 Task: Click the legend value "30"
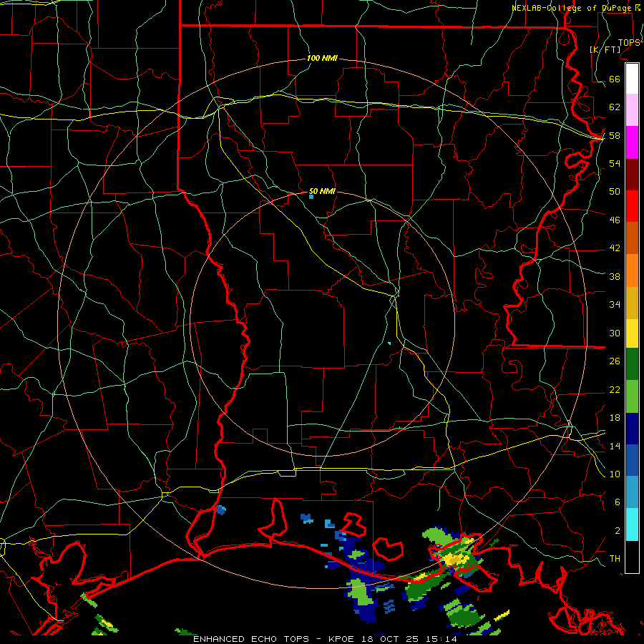pyautogui.click(x=615, y=333)
